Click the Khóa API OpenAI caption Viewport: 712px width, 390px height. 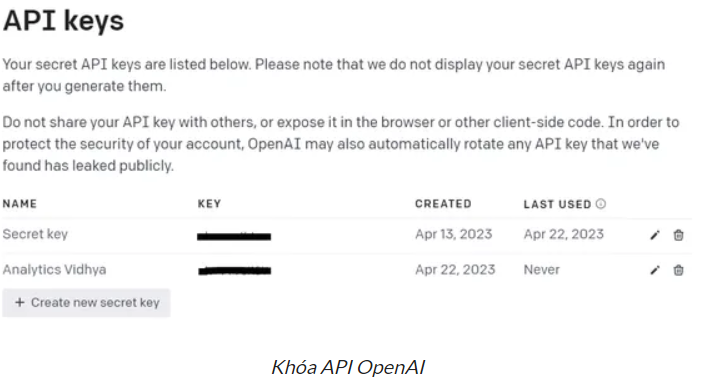click(x=348, y=367)
